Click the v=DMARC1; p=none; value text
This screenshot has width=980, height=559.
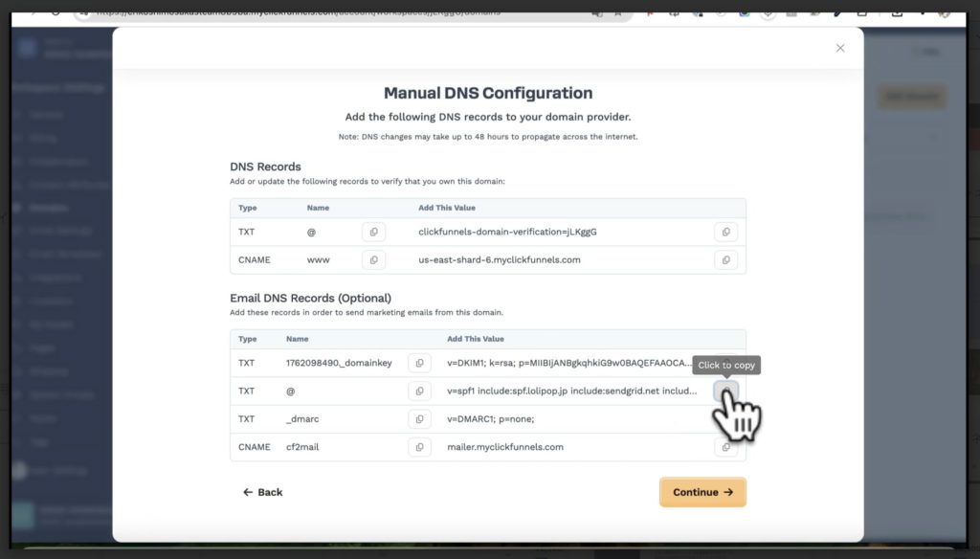489,419
